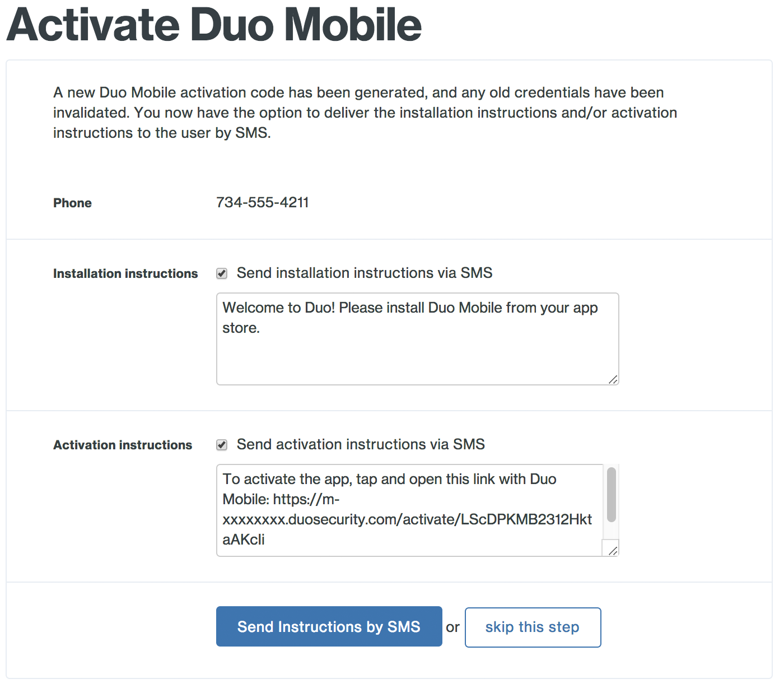Click the 'Send installation instructions via SMS' label
The width and height of the screenshot is (784, 688).
[x=365, y=273]
